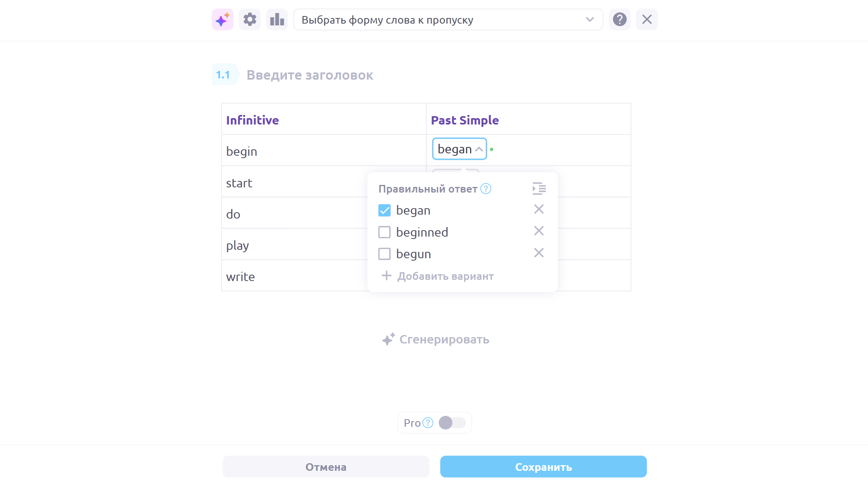Click the "Введите заголовок" title field
Screen dimensions: 868x486
tap(310, 75)
